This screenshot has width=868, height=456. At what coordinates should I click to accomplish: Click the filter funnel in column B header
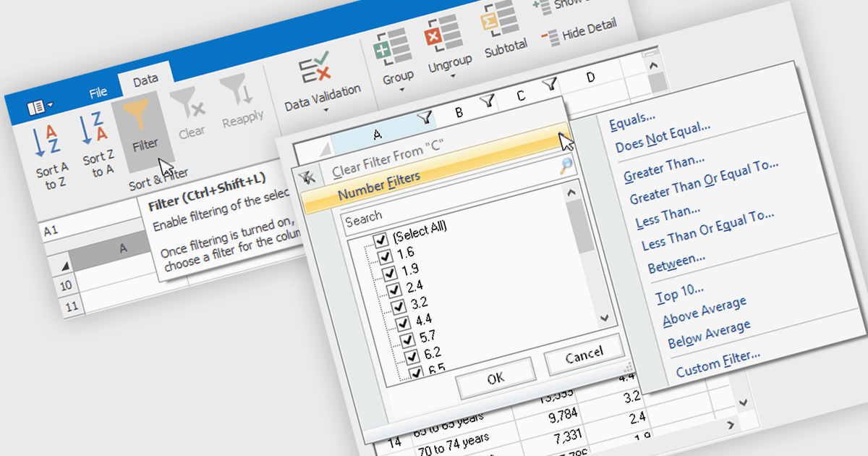tap(488, 101)
